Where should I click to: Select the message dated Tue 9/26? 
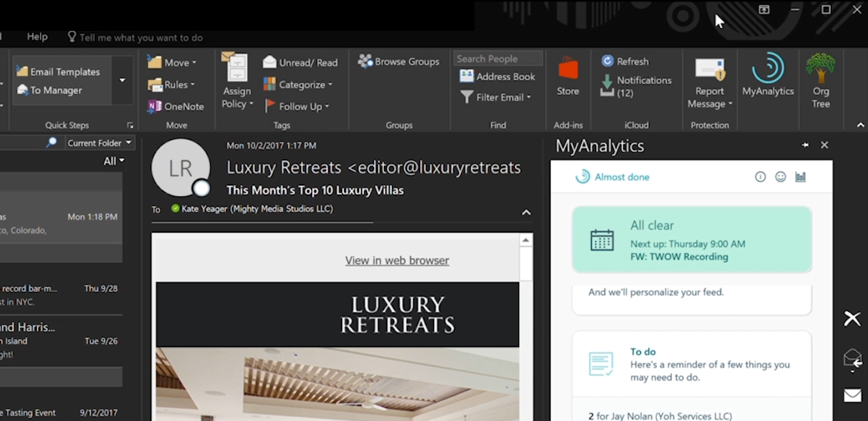click(x=61, y=341)
